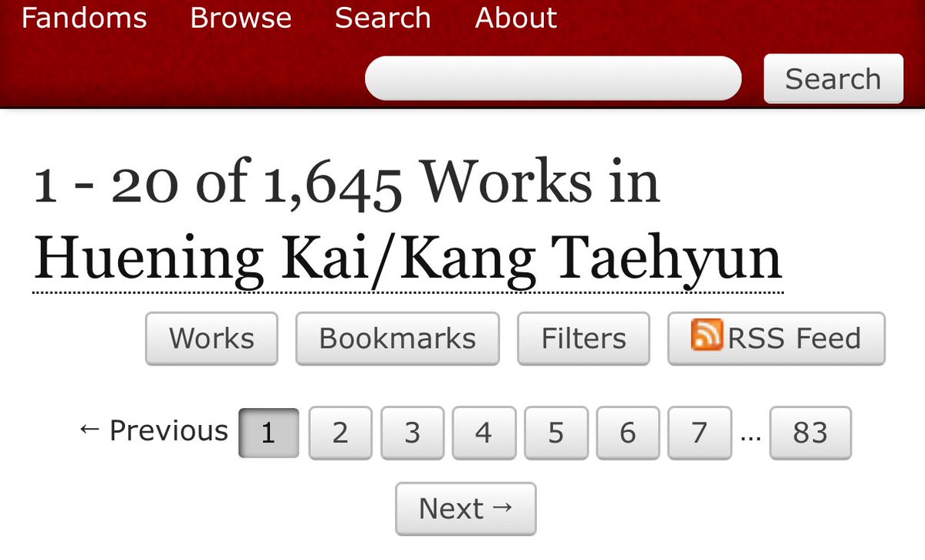
Task: Select the Bookmarks button
Action: point(397,339)
